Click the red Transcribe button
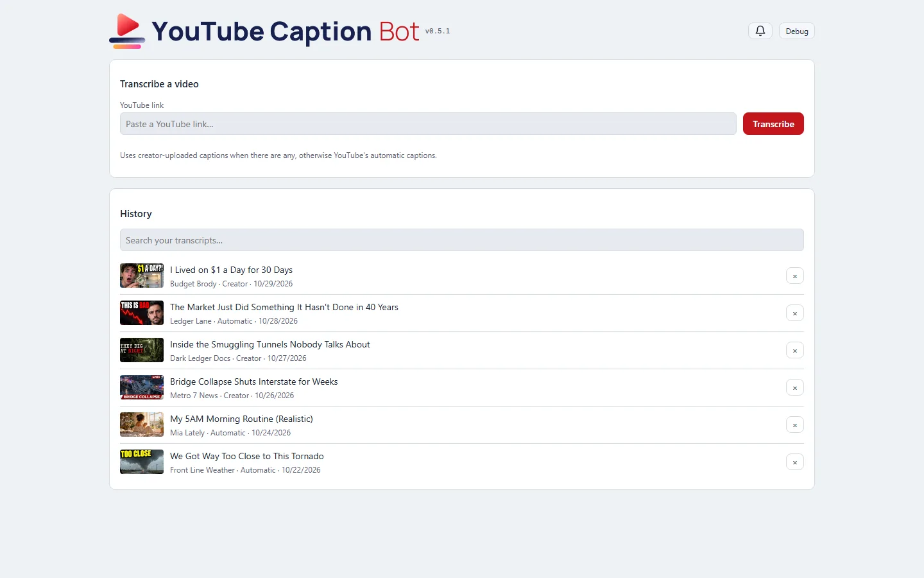 coord(773,124)
